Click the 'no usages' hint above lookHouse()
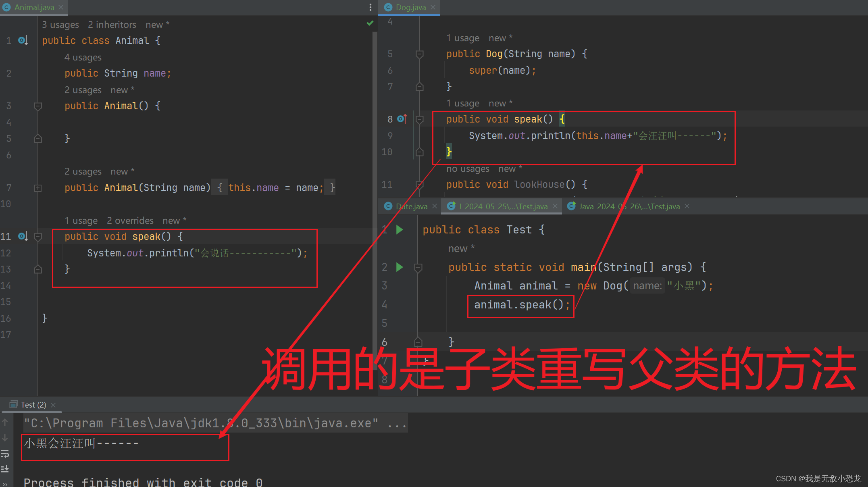The width and height of the screenshot is (868, 487). (x=468, y=169)
